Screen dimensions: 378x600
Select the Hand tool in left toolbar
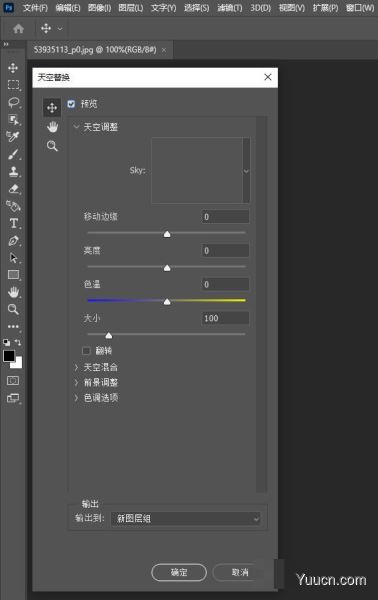click(x=13, y=292)
